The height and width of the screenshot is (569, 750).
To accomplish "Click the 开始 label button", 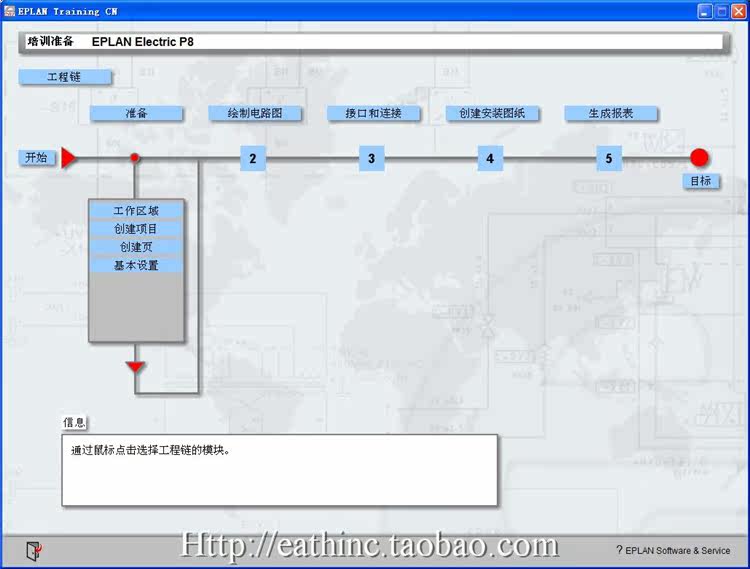I will (37, 157).
